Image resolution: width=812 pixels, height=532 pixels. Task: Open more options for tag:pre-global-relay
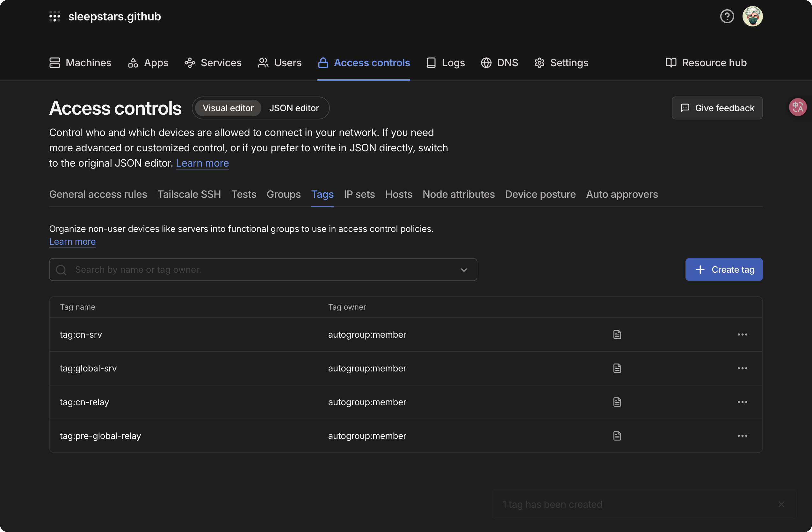(742, 436)
